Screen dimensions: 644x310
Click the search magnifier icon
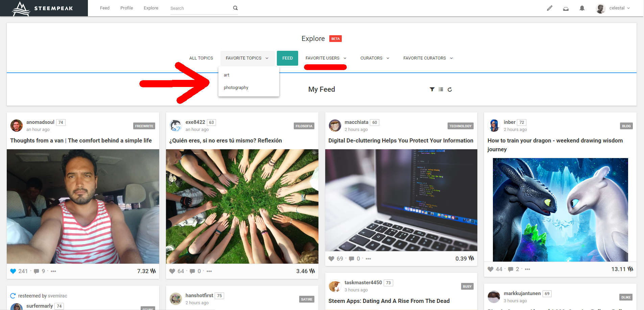[235, 8]
